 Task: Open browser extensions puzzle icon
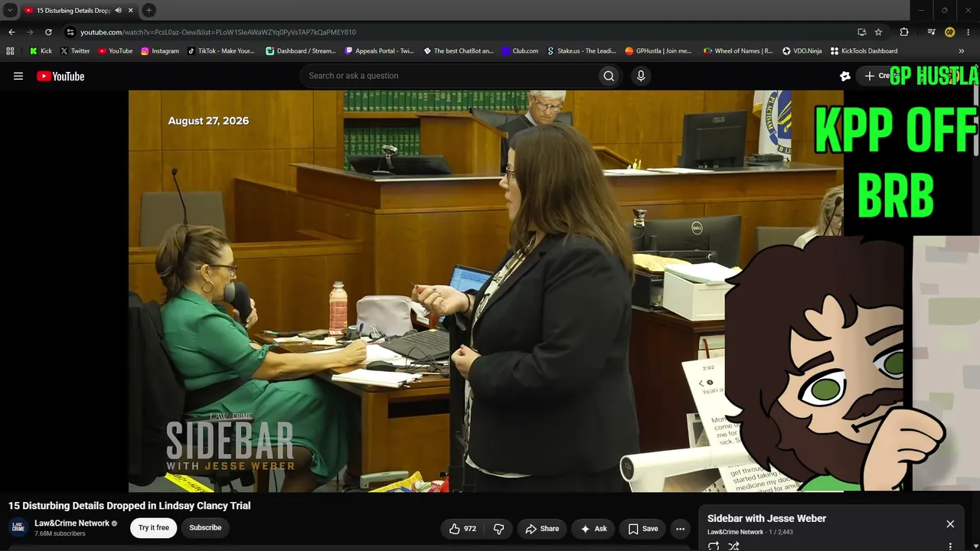coord(904,32)
